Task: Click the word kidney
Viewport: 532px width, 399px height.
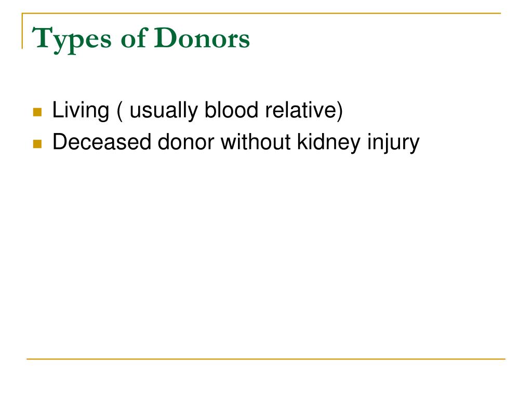Action: click(329, 142)
